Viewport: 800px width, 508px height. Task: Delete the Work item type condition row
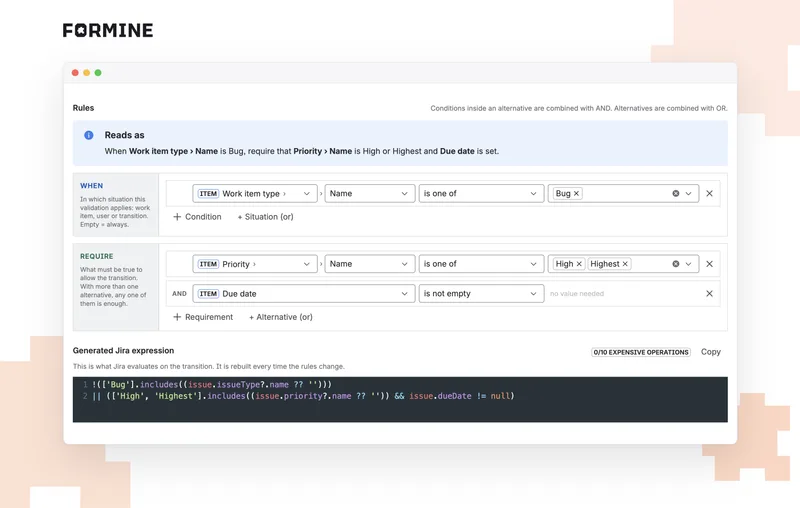[x=709, y=193]
